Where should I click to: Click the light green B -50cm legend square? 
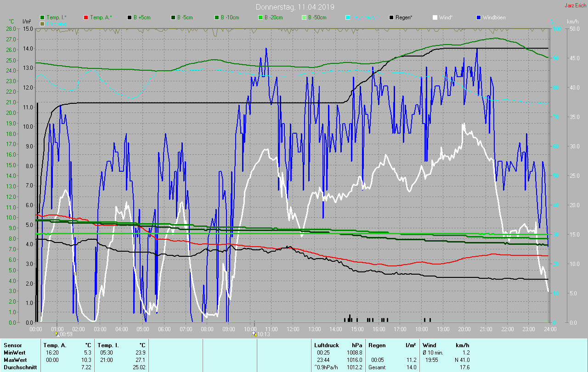click(304, 17)
